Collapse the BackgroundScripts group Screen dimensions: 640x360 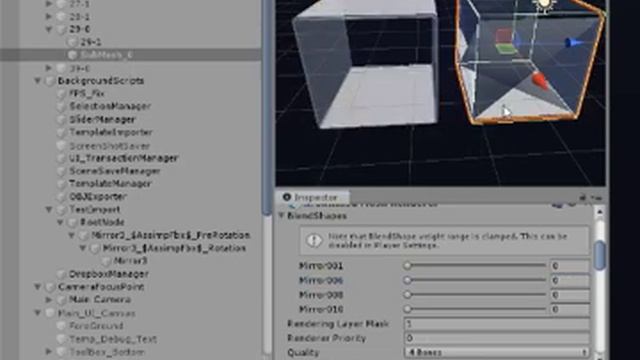pyautogui.click(x=38, y=81)
